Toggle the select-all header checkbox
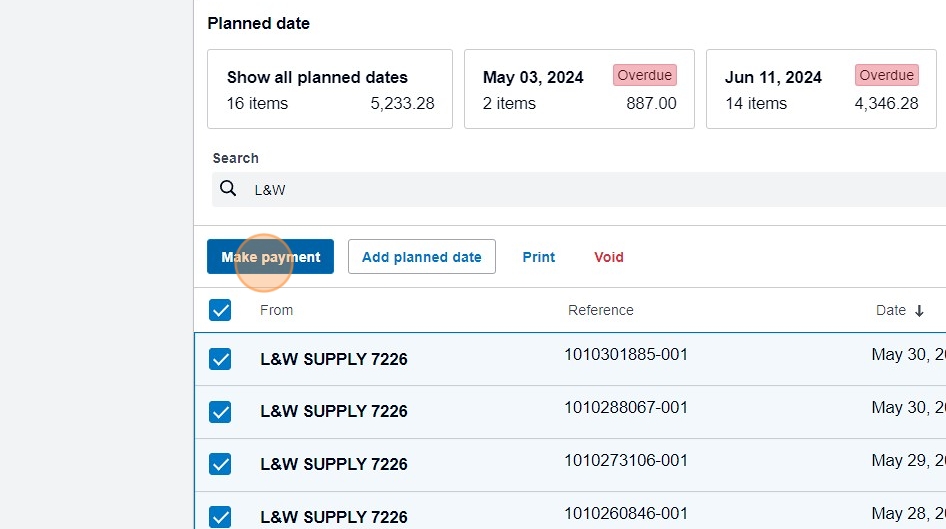The width and height of the screenshot is (946, 529). click(x=220, y=310)
